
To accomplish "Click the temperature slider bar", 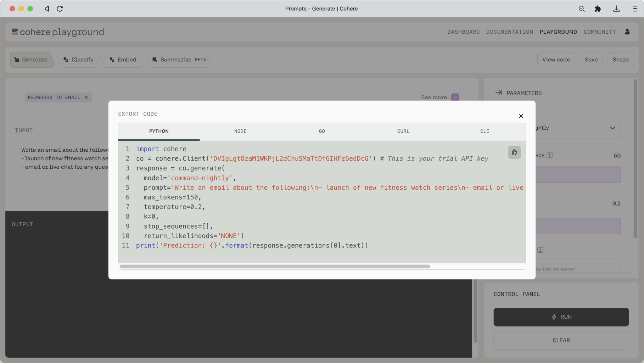I will 578,226.
